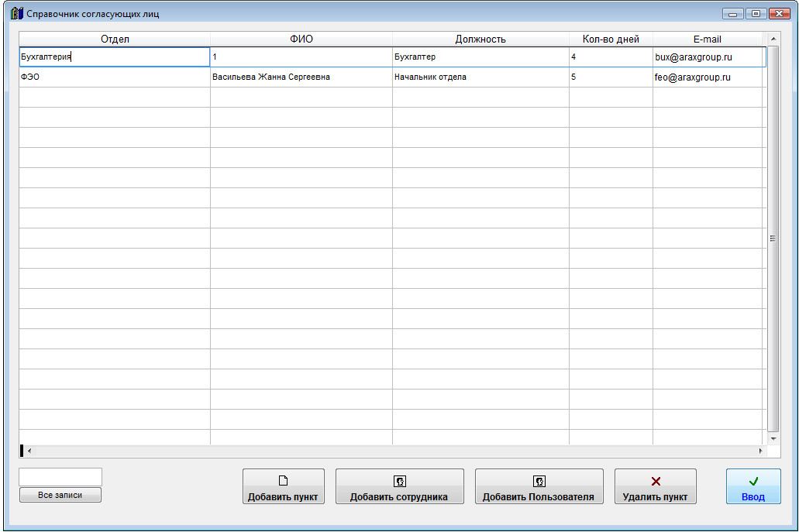Click the book icon in title bar

point(17,13)
